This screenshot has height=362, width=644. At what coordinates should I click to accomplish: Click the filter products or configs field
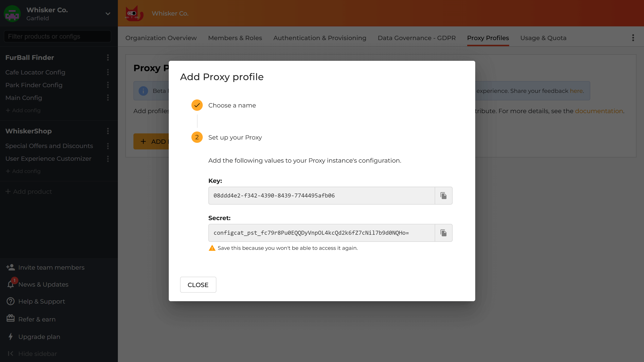pos(57,36)
